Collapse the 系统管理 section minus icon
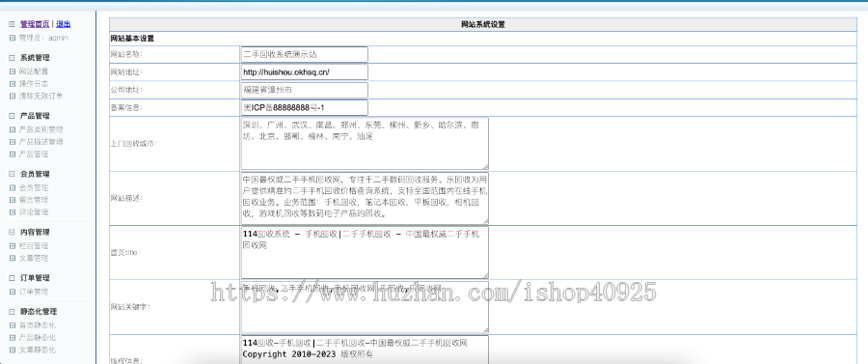 (x=13, y=58)
